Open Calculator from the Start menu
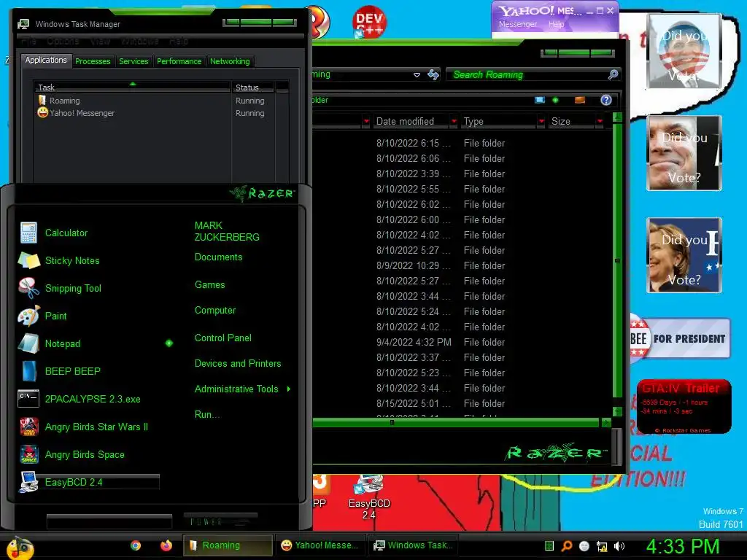The image size is (747, 560). click(66, 233)
